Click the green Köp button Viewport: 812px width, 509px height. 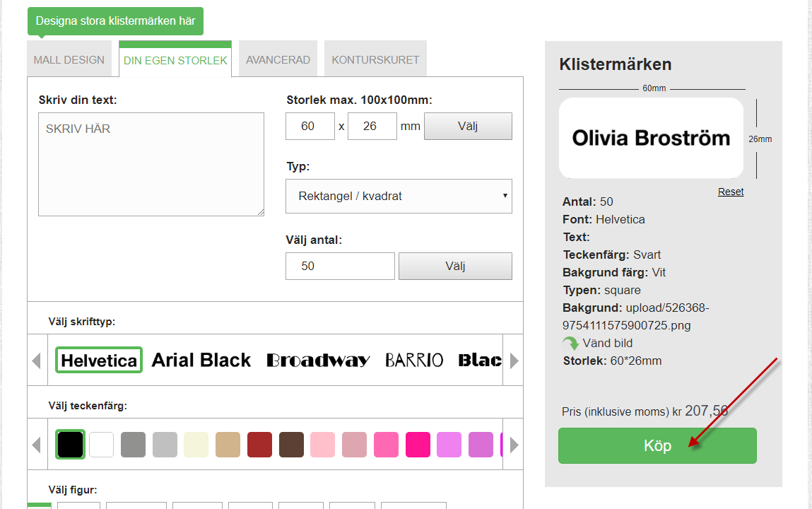(657, 446)
